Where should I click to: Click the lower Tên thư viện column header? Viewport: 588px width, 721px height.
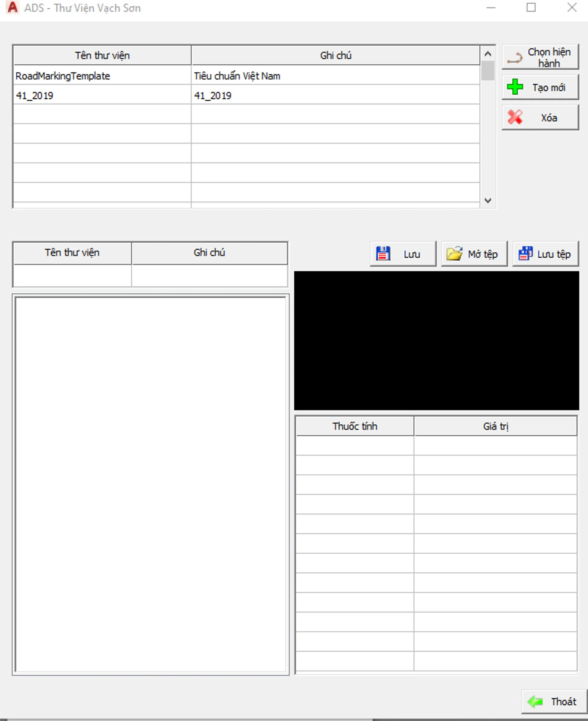coord(72,253)
